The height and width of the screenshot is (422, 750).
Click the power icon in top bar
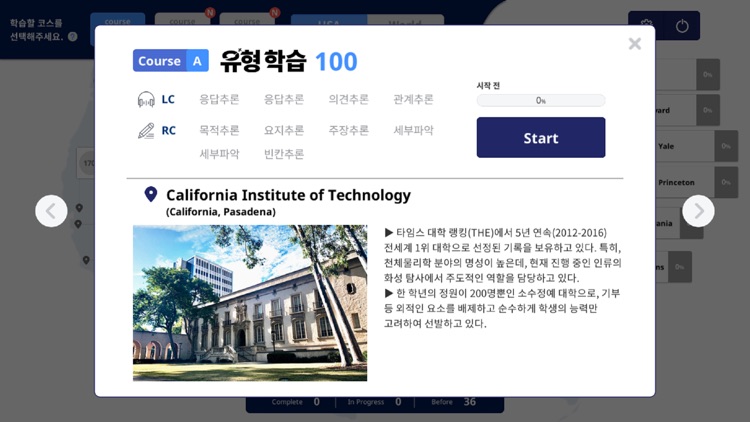(x=682, y=26)
